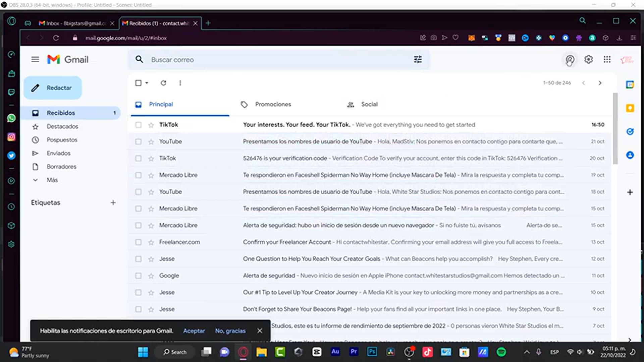Click the browser address bar URL

coord(126,38)
